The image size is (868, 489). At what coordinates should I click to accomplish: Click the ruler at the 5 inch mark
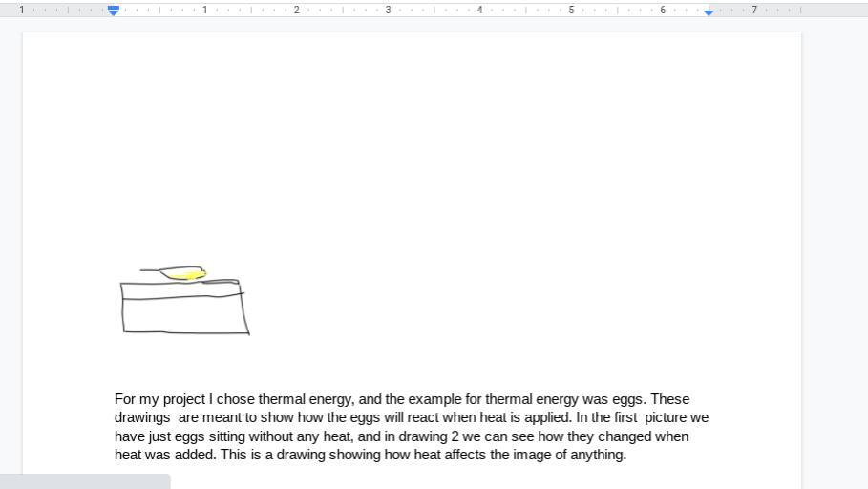(571, 10)
